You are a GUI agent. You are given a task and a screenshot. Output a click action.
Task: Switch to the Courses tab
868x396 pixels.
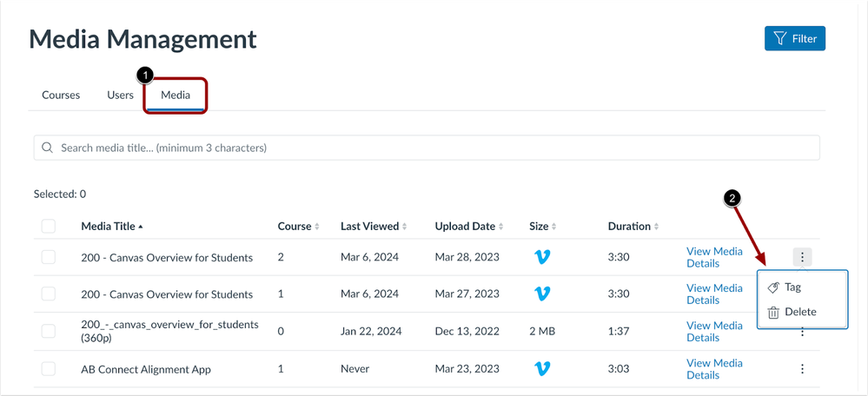(x=61, y=96)
